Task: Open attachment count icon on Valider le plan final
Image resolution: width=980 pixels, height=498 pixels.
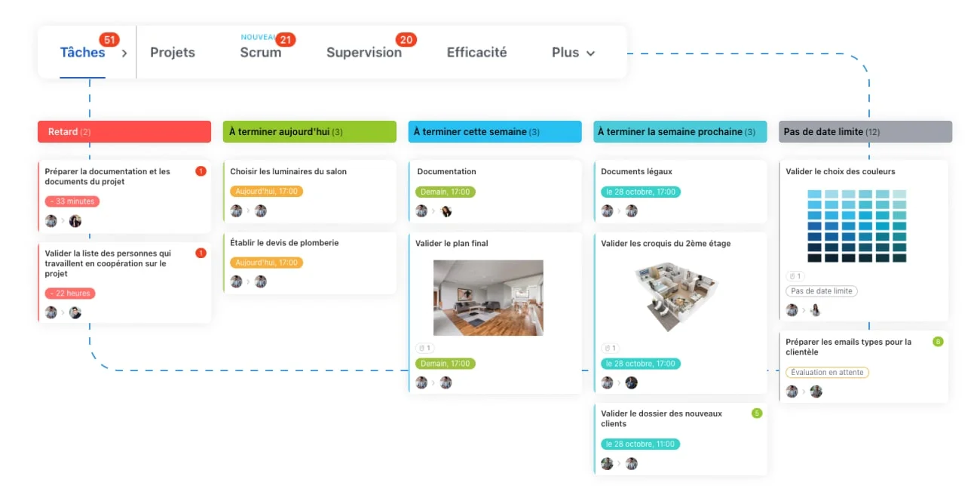Action: click(424, 348)
